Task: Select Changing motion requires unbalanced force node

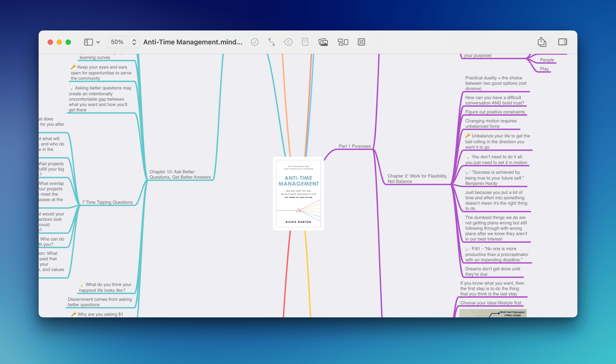Action: 491,124
